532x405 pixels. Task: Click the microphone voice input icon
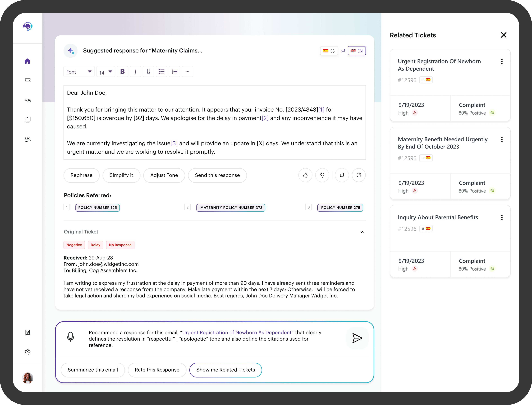[x=70, y=337]
